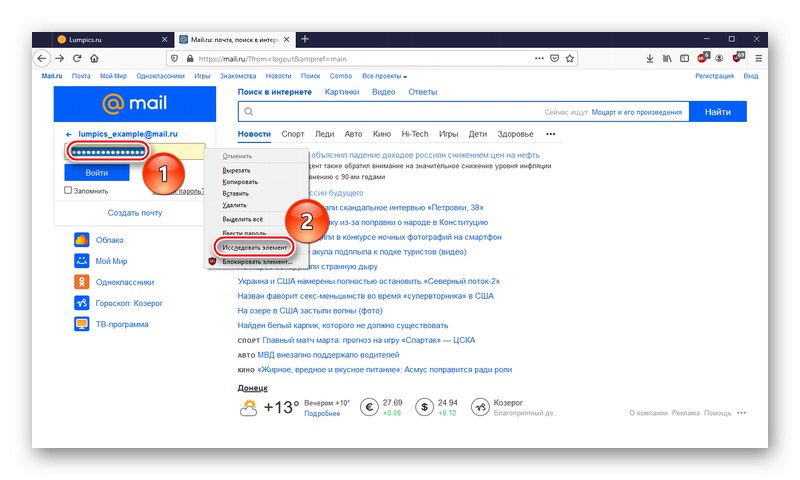Open the Ответы search link

(422, 92)
